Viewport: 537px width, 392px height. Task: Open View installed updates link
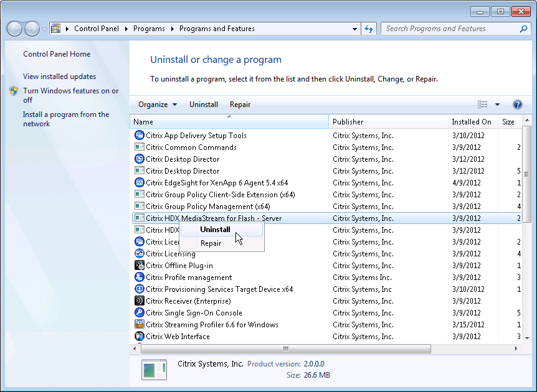(x=60, y=77)
